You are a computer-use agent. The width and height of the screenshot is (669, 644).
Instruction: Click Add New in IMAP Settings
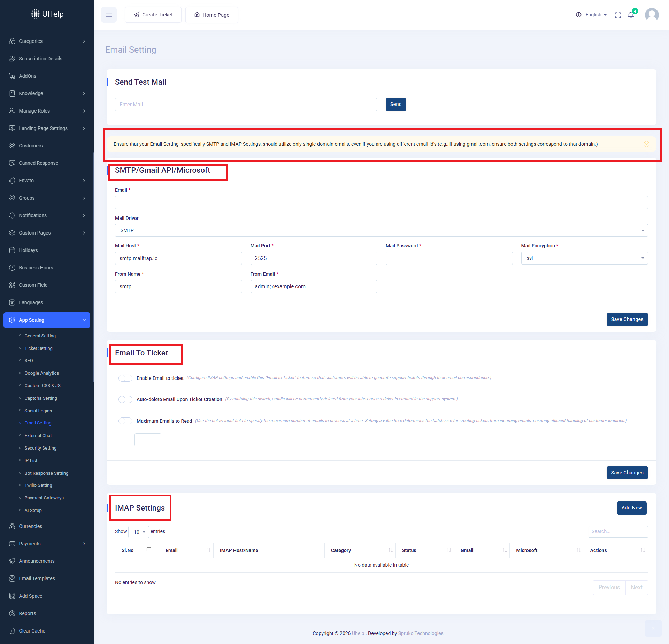(631, 508)
